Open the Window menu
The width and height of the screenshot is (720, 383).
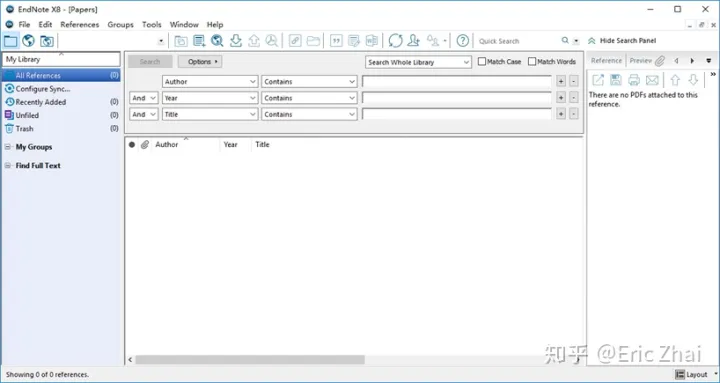pos(184,25)
